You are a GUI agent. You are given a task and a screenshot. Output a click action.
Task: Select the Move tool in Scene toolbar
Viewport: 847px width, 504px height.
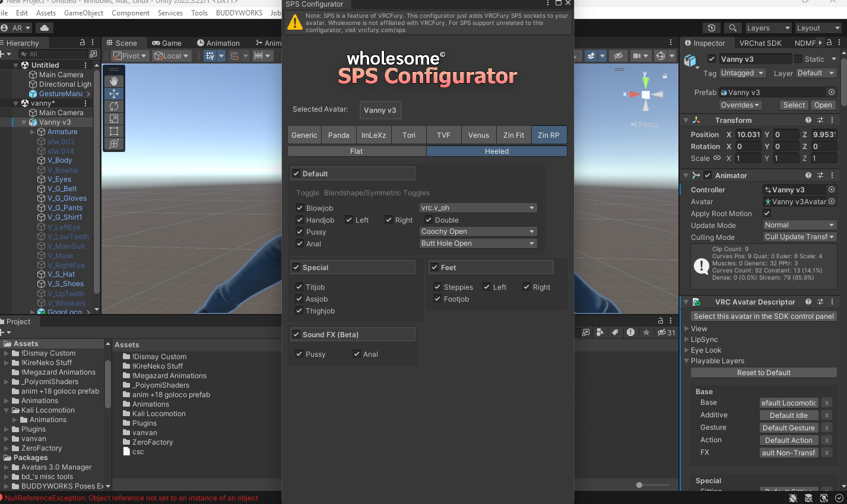(114, 94)
